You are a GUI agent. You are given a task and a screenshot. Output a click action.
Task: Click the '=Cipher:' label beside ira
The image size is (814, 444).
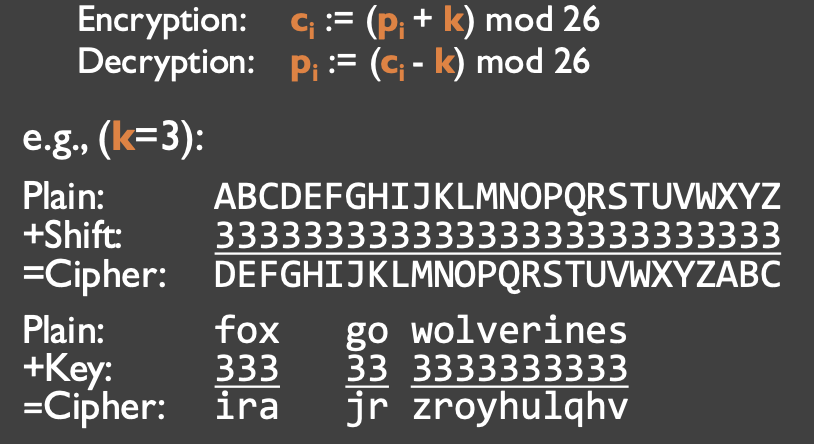(x=94, y=409)
